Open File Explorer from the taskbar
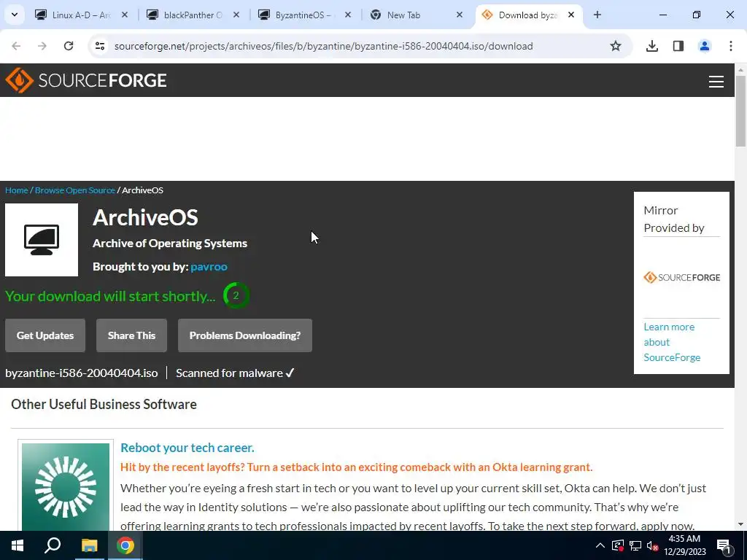The width and height of the screenshot is (747, 560). click(89, 545)
